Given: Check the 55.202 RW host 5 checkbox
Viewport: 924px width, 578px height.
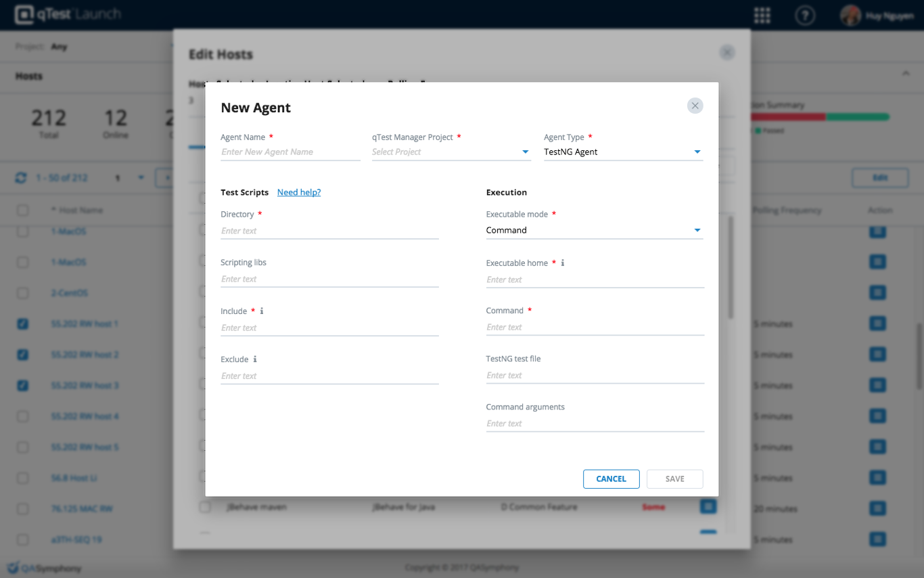Looking at the screenshot, I should coord(23,447).
